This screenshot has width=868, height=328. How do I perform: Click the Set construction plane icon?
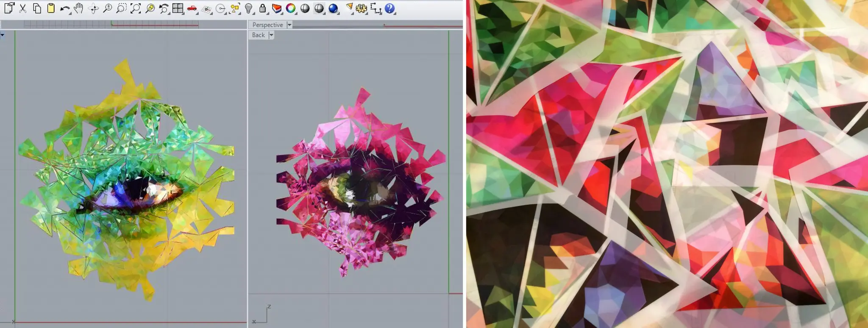coord(206,9)
